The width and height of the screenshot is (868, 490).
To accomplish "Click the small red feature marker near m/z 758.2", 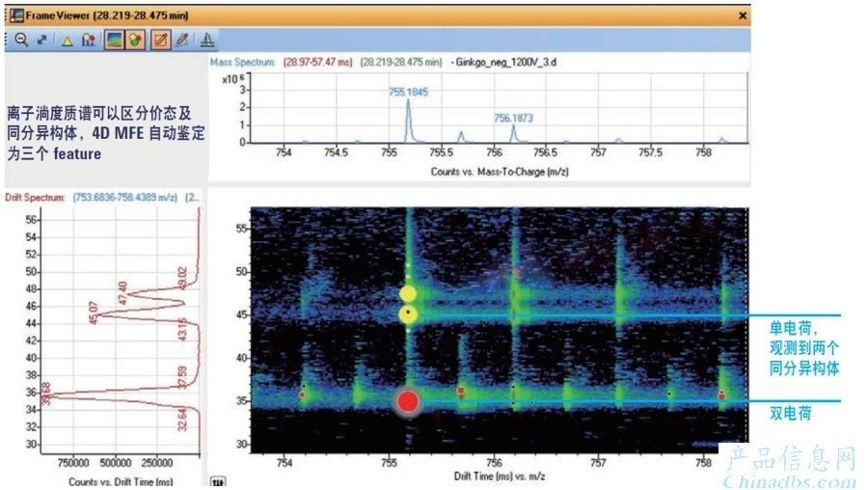I will (721, 395).
